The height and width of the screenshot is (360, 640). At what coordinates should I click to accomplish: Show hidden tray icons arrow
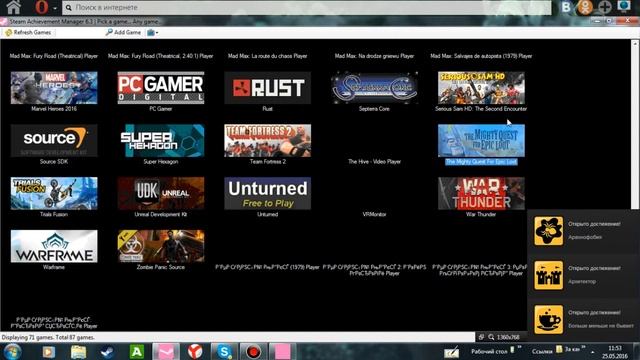593,352
